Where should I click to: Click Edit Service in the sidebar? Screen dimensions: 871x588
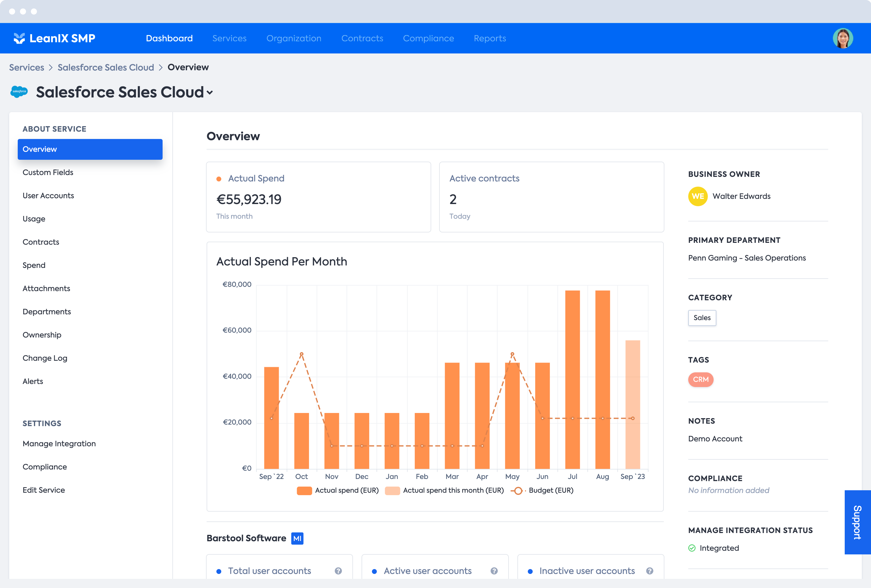pyautogui.click(x=44, y=490)
